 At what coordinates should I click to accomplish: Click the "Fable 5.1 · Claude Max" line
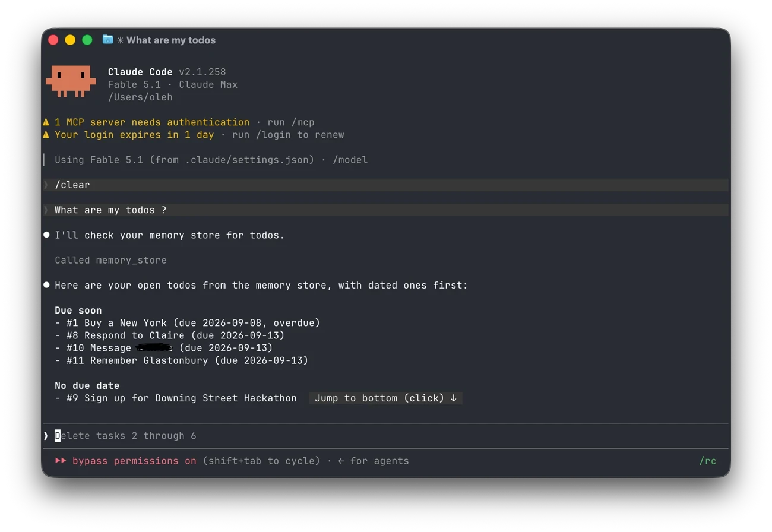[x=173, y=84]
